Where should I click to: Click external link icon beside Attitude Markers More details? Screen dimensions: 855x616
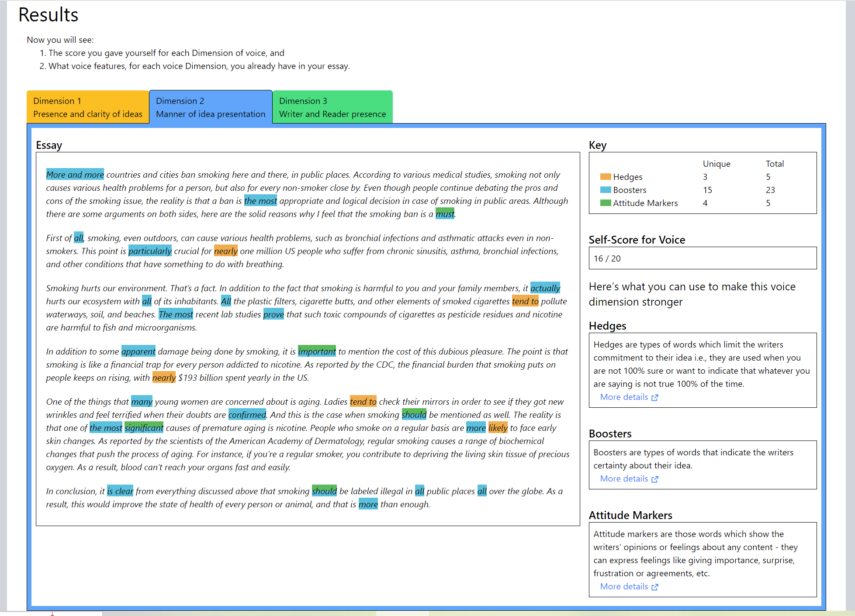pyautogui.click(x=654, y=587)
